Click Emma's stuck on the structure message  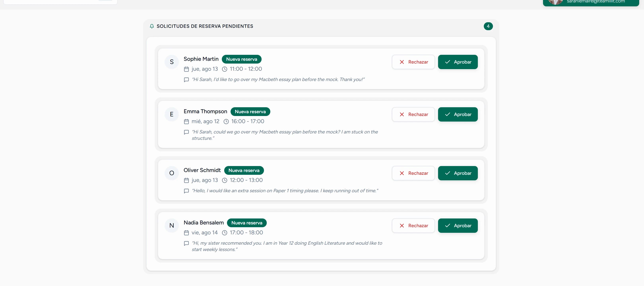pos(285,135)
